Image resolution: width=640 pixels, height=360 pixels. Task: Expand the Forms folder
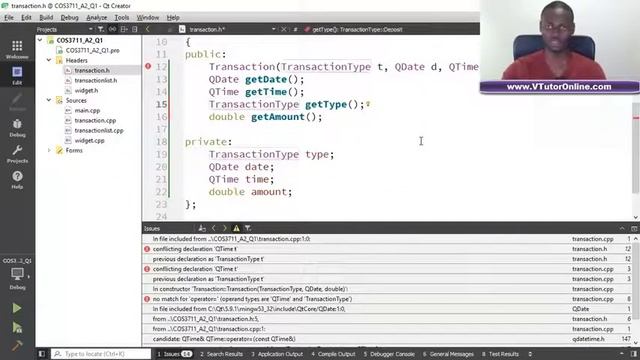click(x=49, y=150)
